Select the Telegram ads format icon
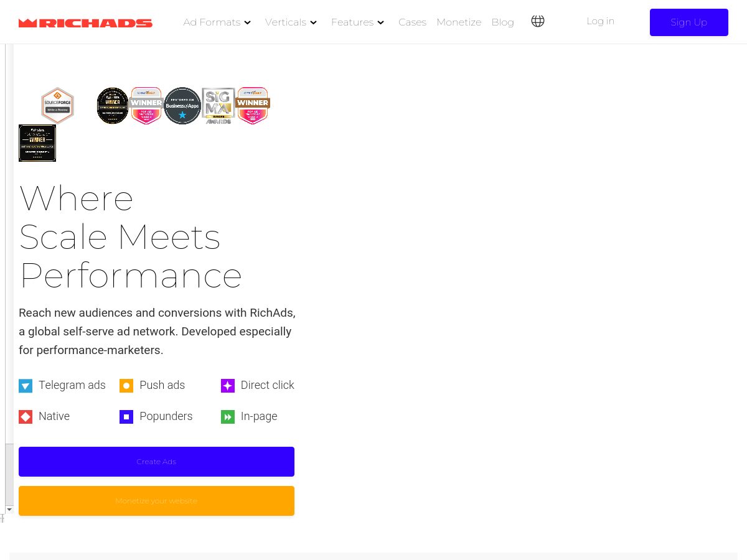 26,386
